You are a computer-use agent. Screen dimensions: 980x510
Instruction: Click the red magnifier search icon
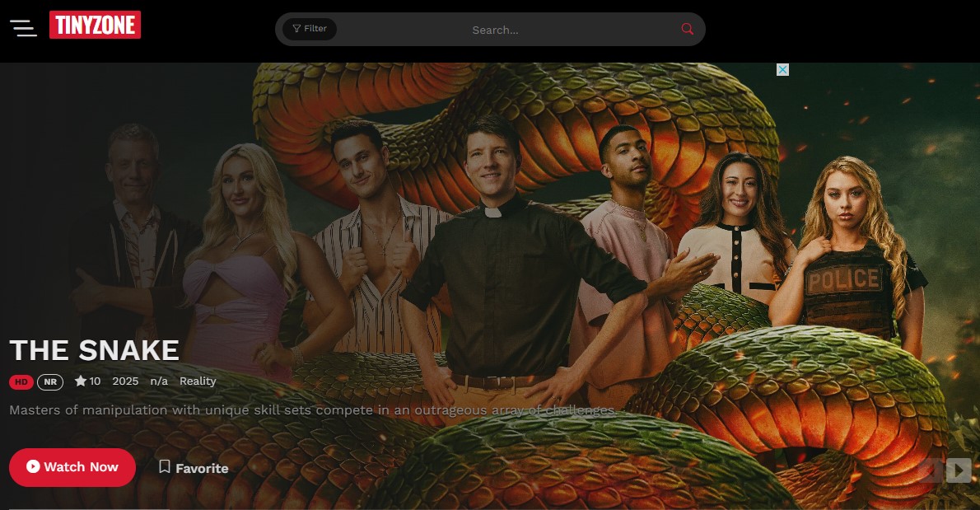(687, 29)
